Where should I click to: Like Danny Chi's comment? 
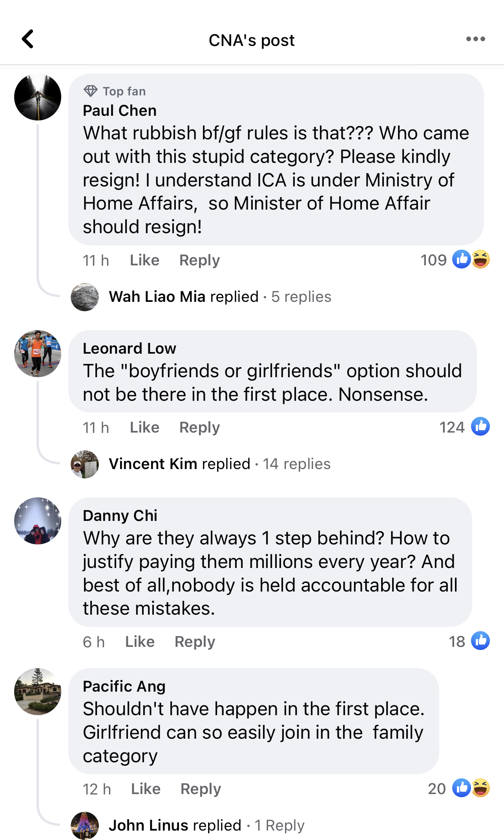[140, 642]
